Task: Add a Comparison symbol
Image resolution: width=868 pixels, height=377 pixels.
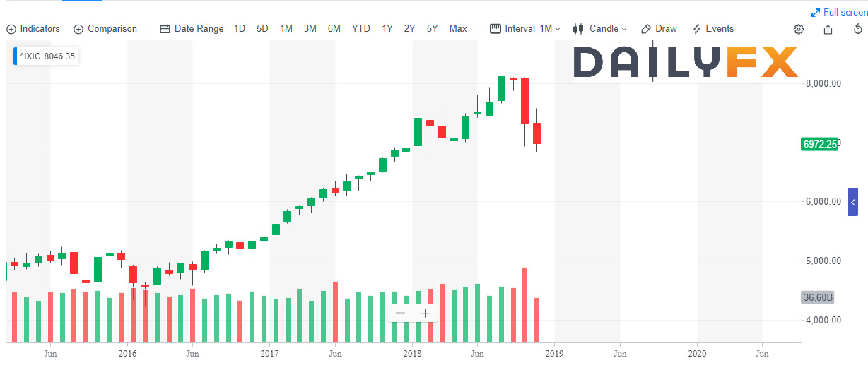Action: (x=105, y=29)
